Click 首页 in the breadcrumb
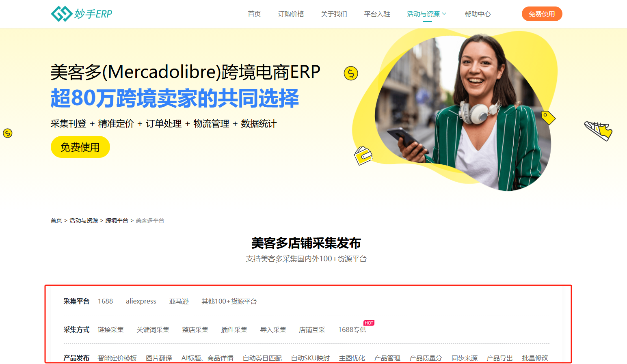Screen dimensions: 627x364 56,220
